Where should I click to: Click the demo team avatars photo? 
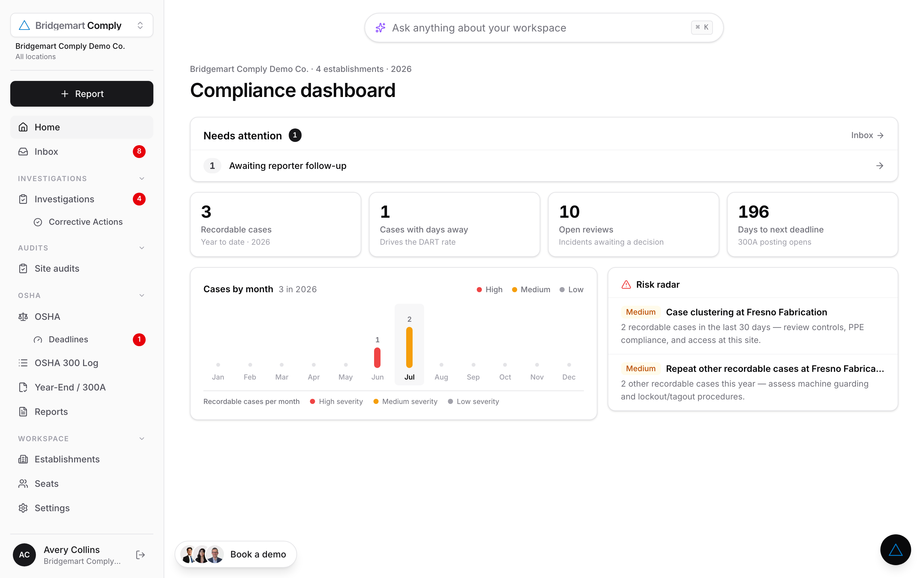tap(202, 554)
